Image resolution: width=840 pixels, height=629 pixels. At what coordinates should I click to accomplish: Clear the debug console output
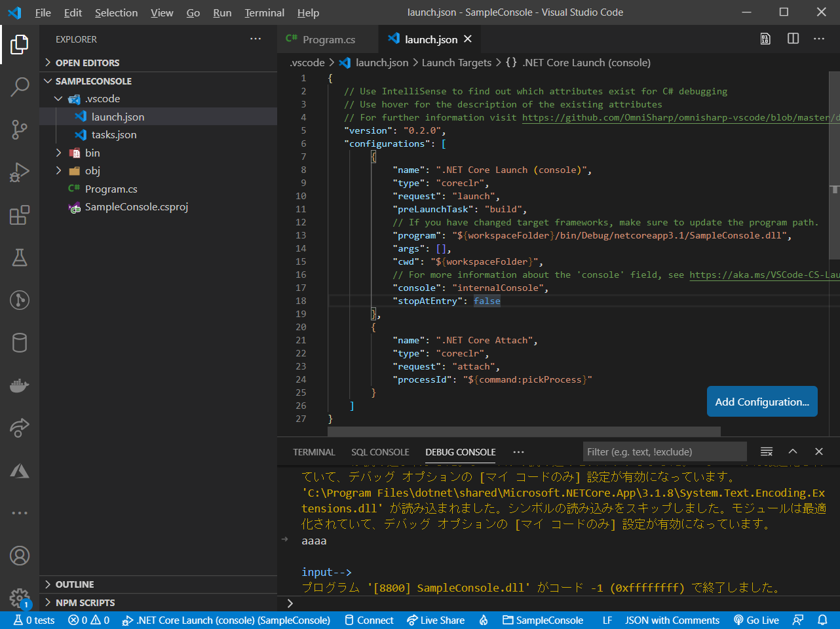coord(767,451)
